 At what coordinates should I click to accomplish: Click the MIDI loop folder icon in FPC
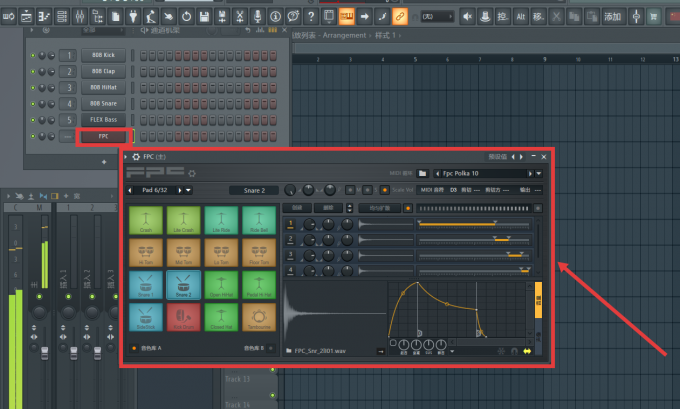(422, 173)
